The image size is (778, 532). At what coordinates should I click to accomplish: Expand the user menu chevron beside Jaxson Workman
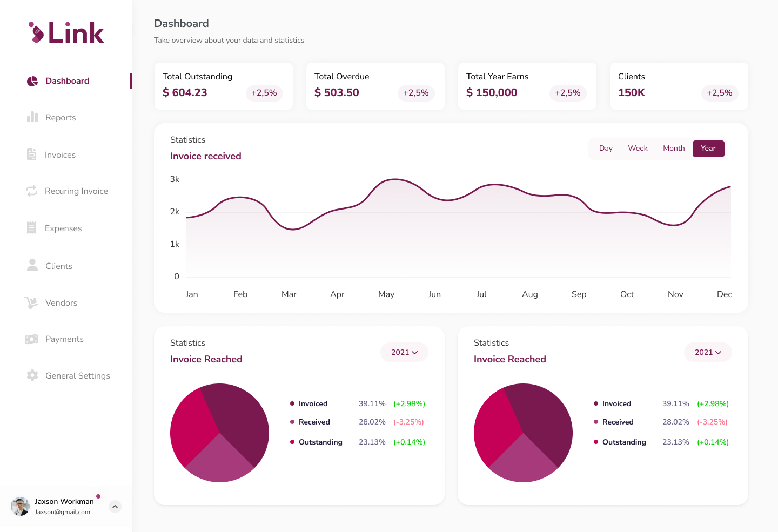[115, 507]
